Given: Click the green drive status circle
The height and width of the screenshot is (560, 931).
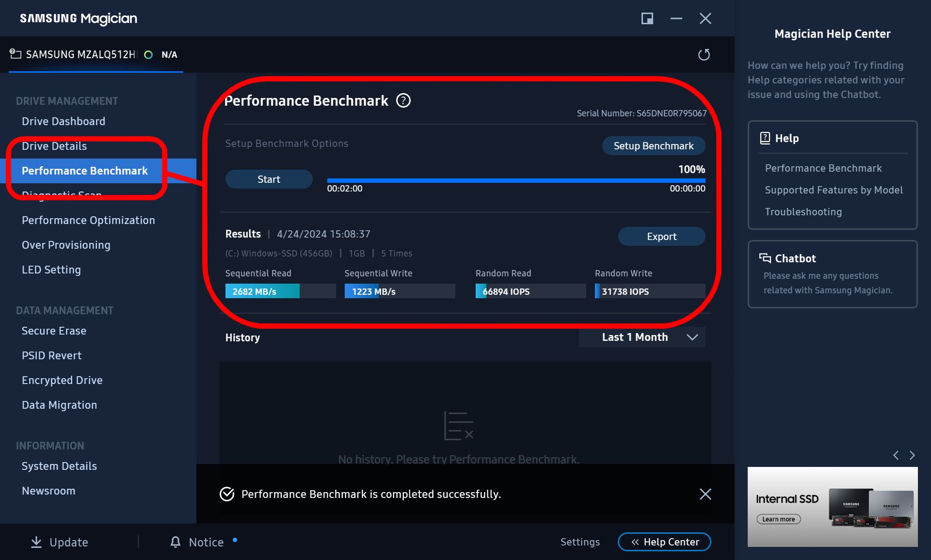Looking at the screenshot, I should (148, 55).
